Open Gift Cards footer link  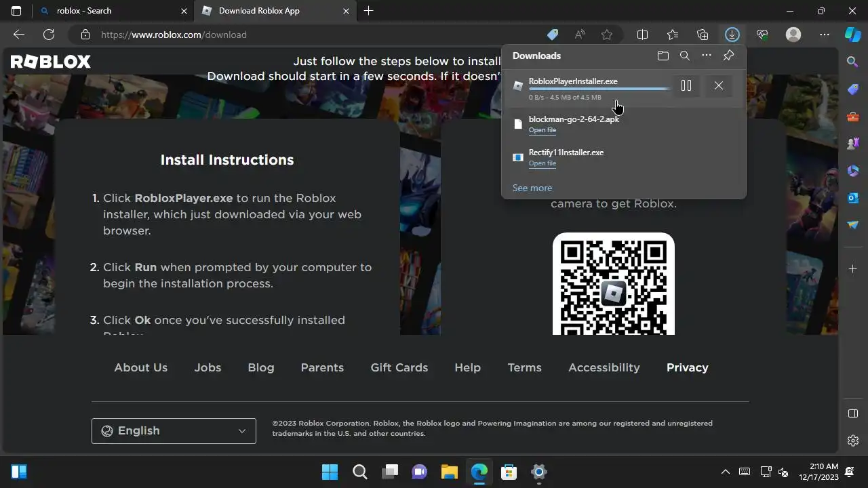[x=399, y=367]
